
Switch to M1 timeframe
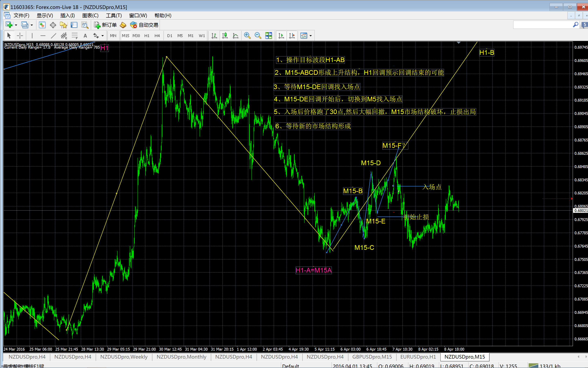click(x=191, y=36)
